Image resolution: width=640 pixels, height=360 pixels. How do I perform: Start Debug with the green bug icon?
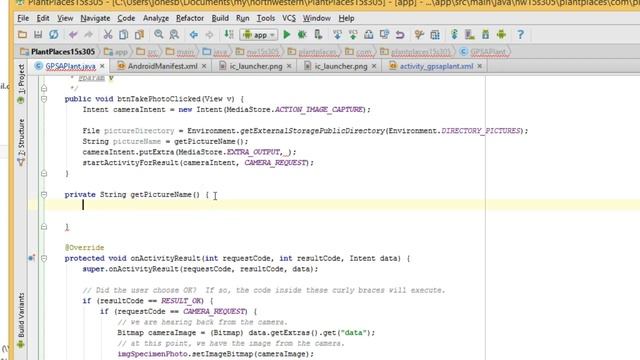302,35
